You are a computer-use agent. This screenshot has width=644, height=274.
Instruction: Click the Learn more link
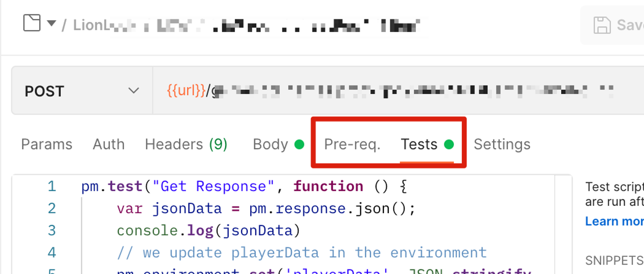tap(614, 221)
